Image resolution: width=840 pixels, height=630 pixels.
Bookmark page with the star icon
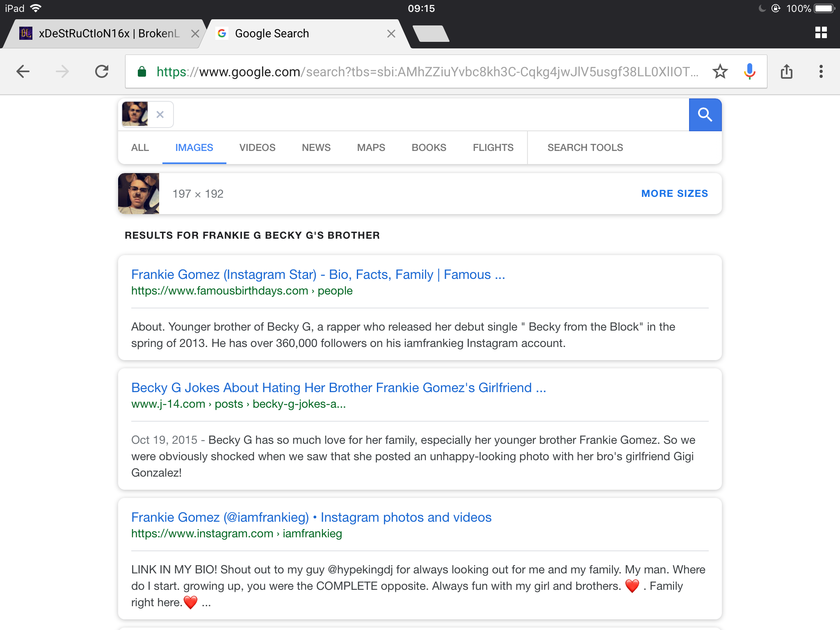point(720,71)
